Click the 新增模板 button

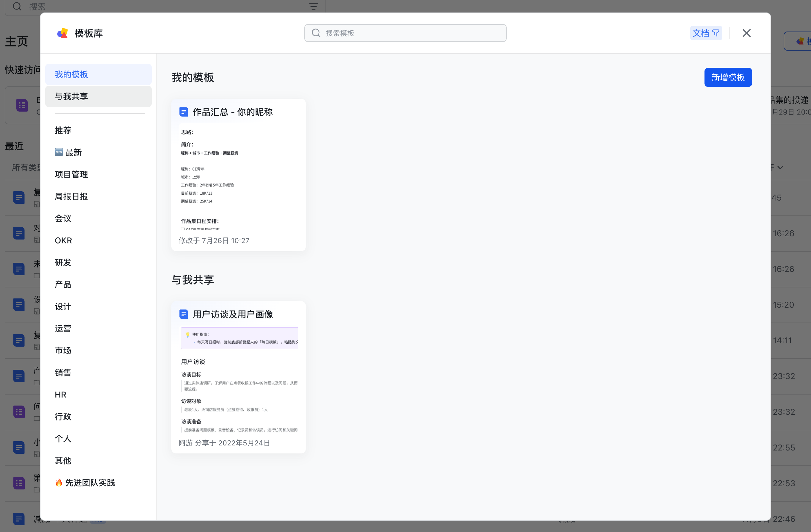(x=728, y=77)
